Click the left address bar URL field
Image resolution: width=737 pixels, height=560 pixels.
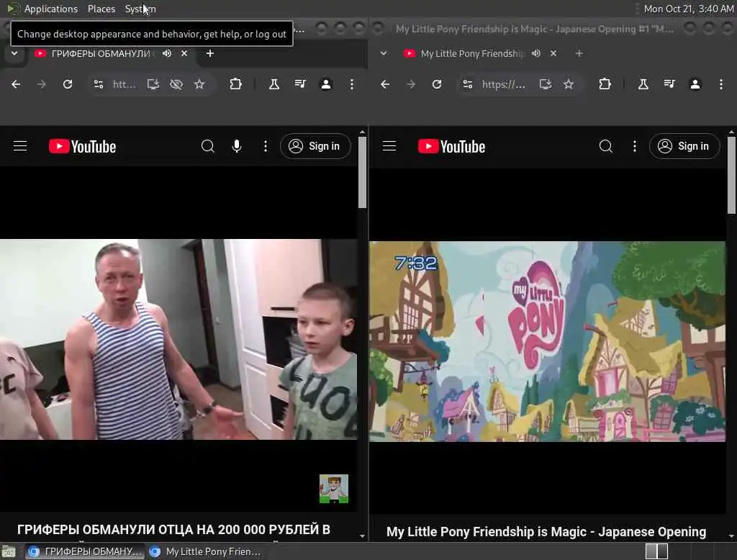124,84
